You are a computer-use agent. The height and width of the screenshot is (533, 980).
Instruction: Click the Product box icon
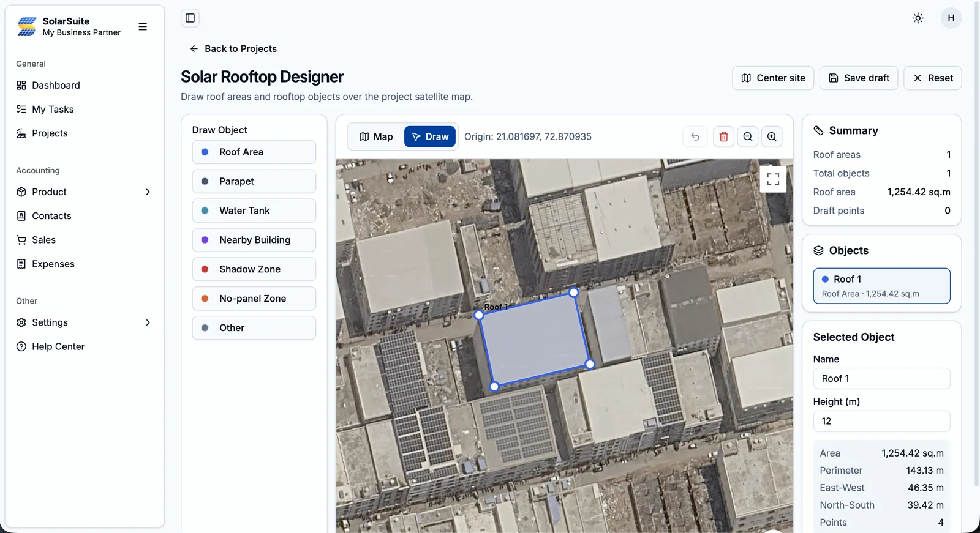[21, 192]
